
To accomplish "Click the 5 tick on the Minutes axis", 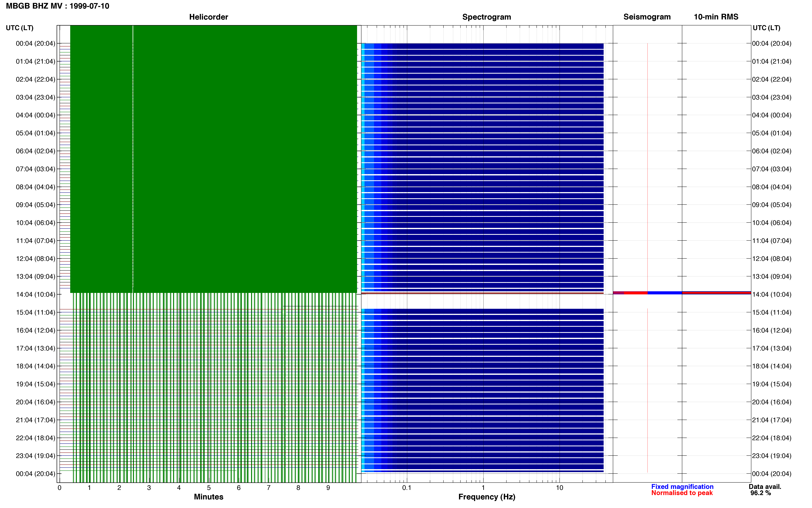I will click(x=209, y=487).
